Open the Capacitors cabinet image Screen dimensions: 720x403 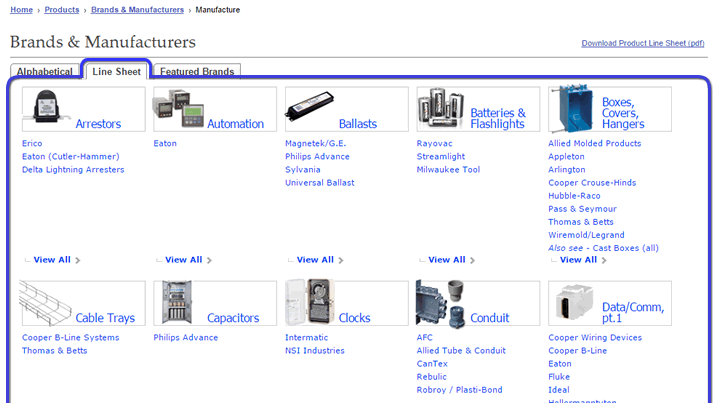(177, 303)
